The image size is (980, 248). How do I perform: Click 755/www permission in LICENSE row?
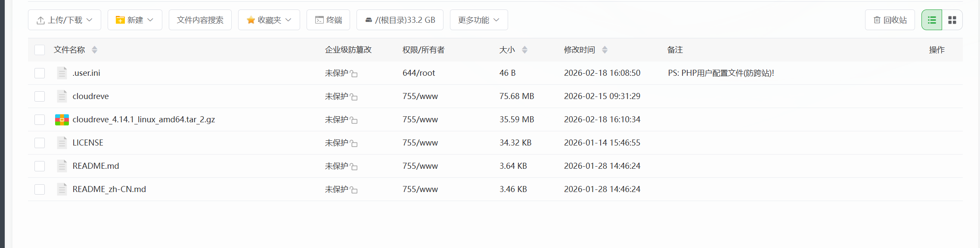[420, 143]
